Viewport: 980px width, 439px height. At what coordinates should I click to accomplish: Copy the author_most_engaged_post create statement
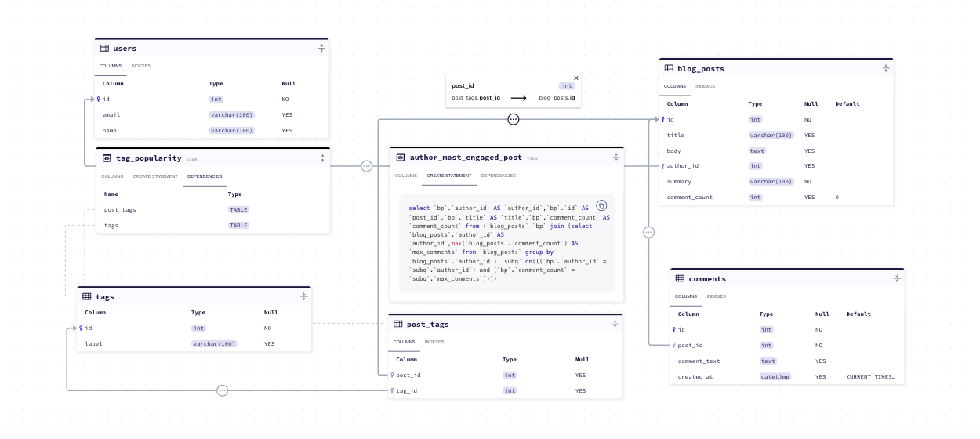[x=601, y=205]
